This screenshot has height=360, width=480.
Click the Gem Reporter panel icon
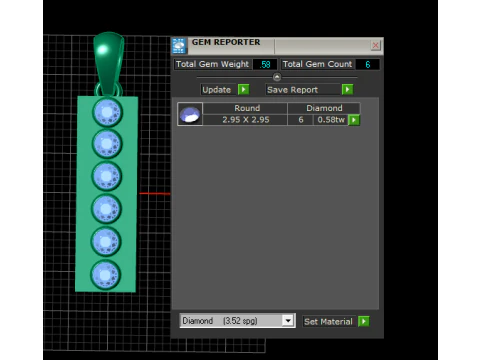pos(179,46)
